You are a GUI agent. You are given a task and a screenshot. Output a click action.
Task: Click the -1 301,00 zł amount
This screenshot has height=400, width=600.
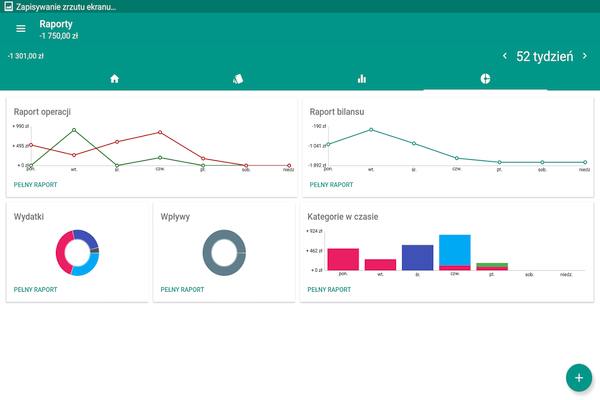click(x=26, y=56)
